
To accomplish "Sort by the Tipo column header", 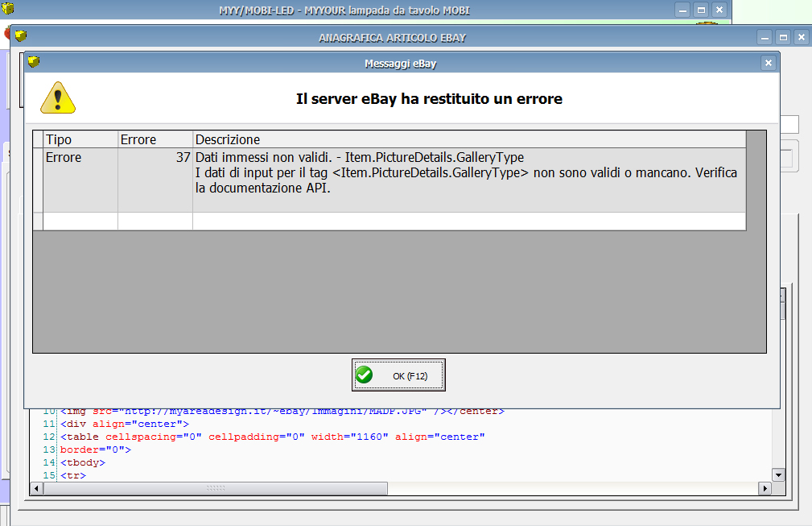I will (x=80, y=139).
